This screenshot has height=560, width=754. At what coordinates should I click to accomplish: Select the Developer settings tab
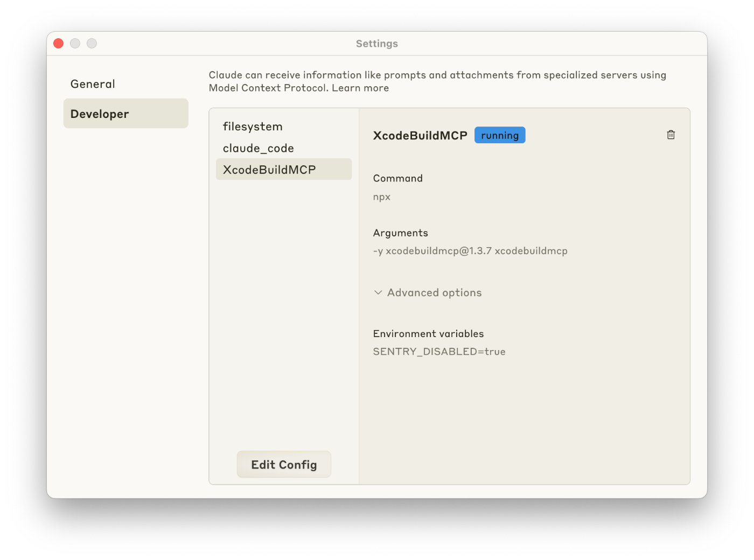click(x=125, y=114)
